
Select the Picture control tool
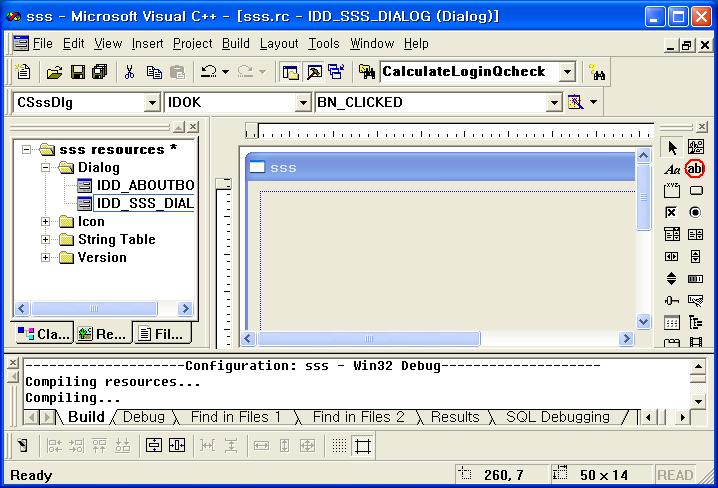[696, 147]
